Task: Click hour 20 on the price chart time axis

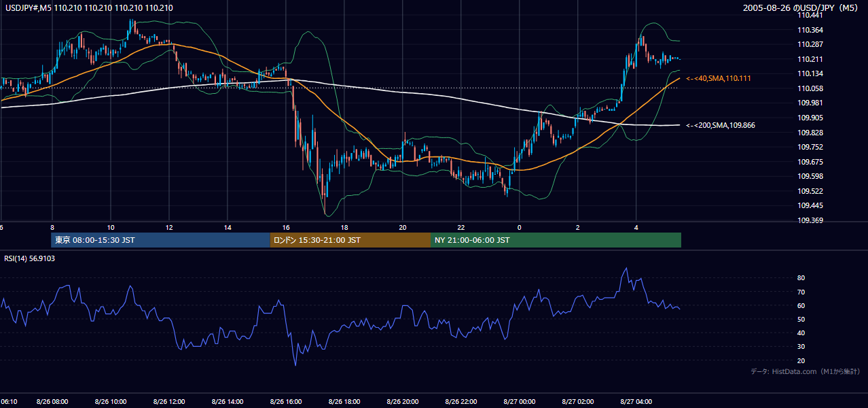Action: (x=403, y=227)
